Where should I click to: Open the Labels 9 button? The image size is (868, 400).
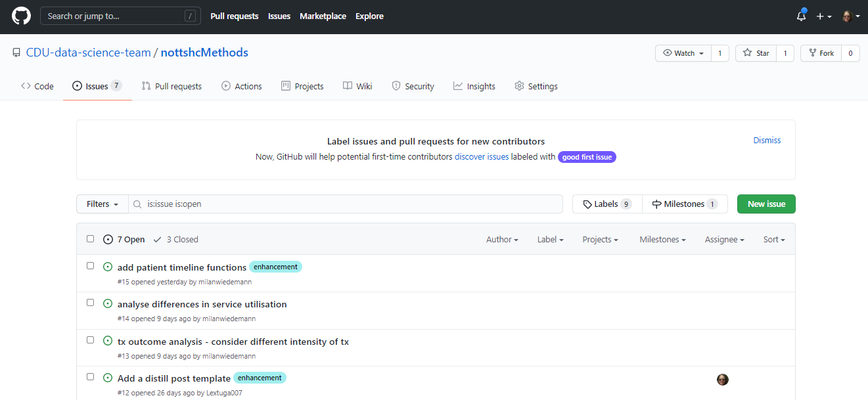[607, 204]
